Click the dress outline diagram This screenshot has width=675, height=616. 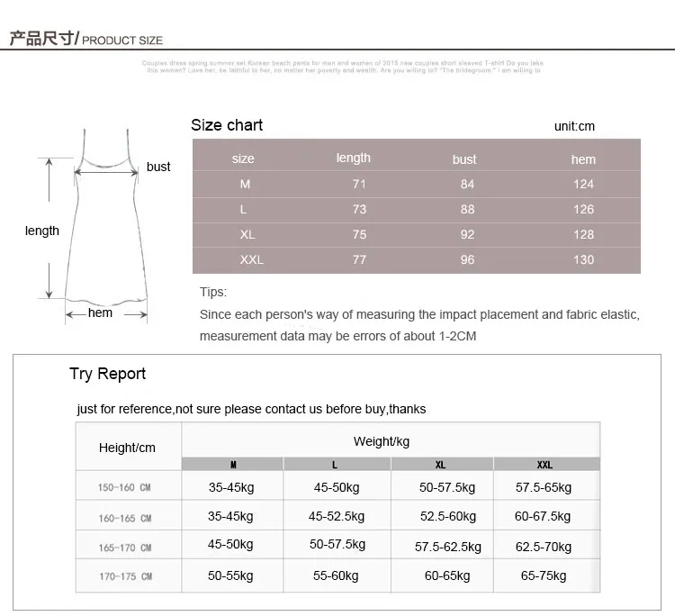coord(106,218)
